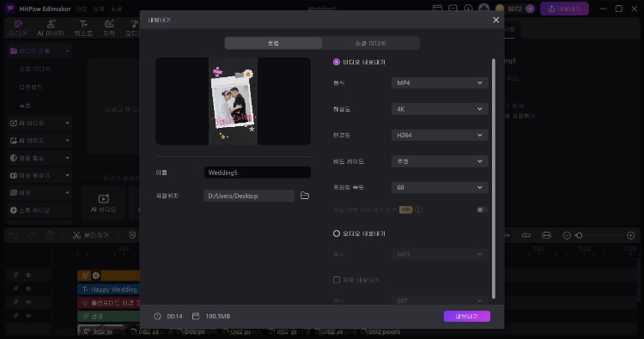This screenshot has width=644, height=339.
Task: Toggle link icon on fourth timeline track
Action: click(x=28, y=316)
